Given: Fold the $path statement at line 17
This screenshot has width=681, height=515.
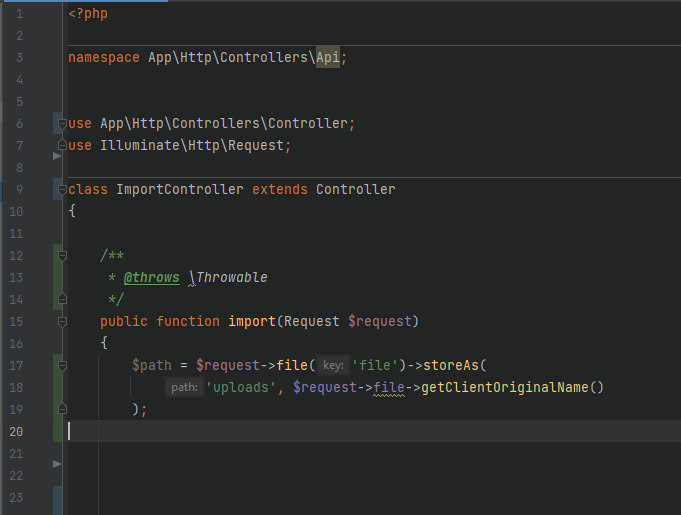Looking at the screenshot, I should (62, 366).
